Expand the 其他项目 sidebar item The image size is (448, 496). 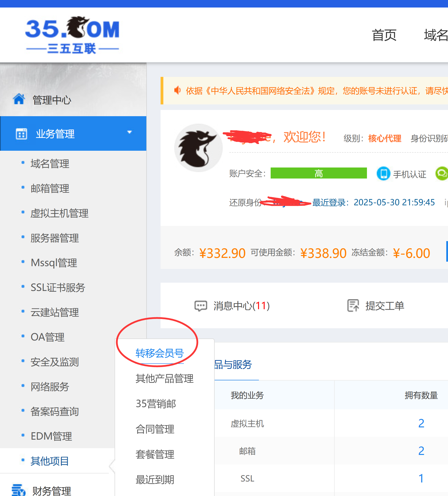coord(50,461)
